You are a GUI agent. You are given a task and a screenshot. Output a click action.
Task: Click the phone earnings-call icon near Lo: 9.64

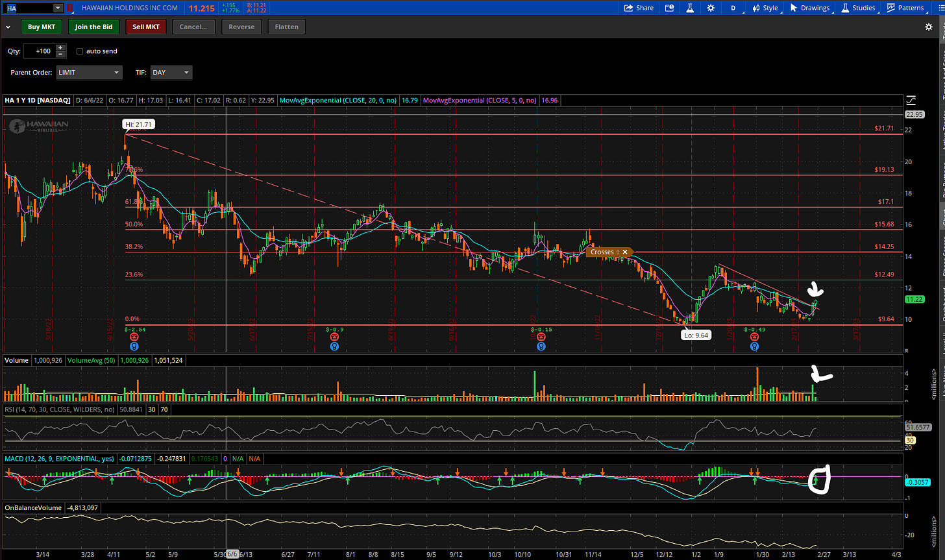(754, 337)
